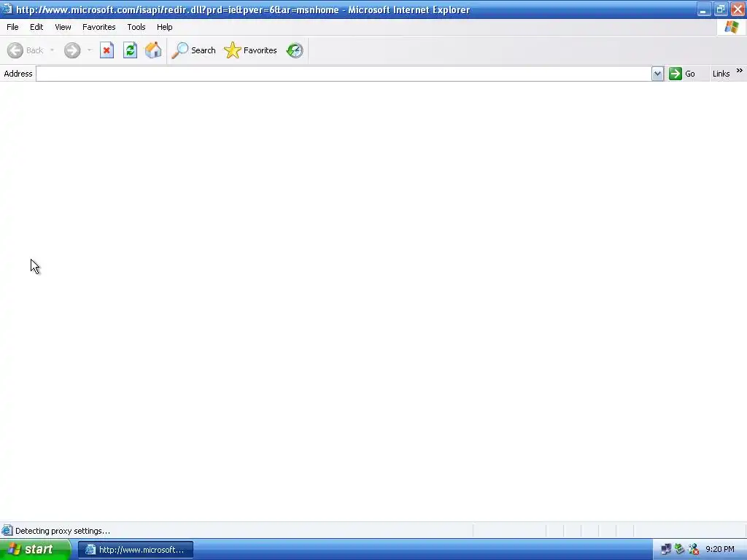Click the status bar page icon

point(7,531)
